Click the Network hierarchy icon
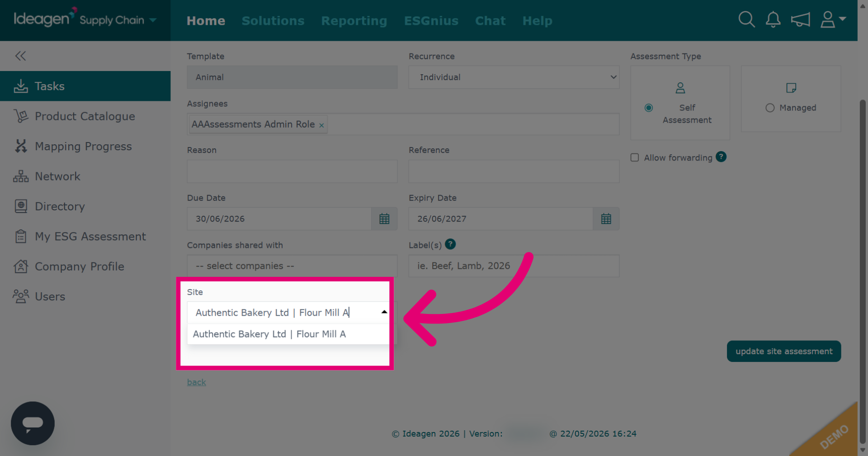The image size is (868, 456). 21,176
